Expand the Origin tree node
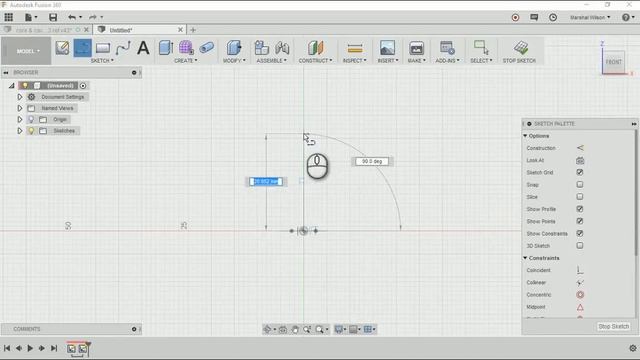Viewport: 640px width, 360px height. tap(20, 119)
